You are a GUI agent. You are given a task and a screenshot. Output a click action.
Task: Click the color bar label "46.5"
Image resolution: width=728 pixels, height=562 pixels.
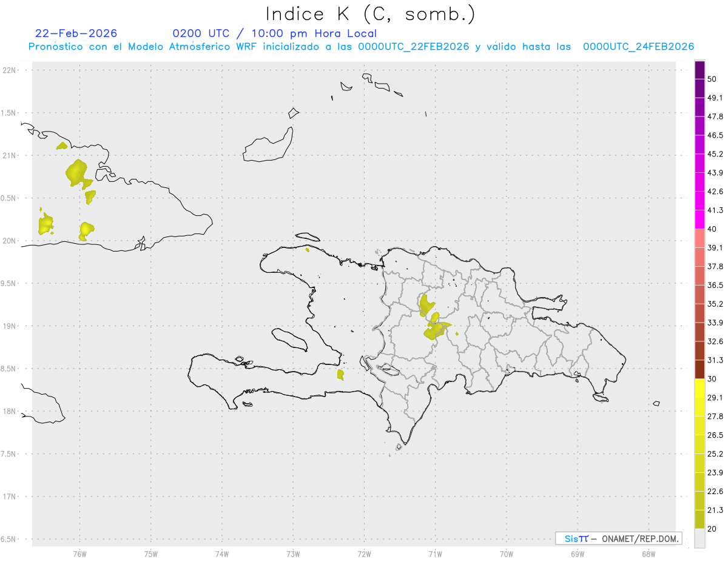tap(716, 135)
